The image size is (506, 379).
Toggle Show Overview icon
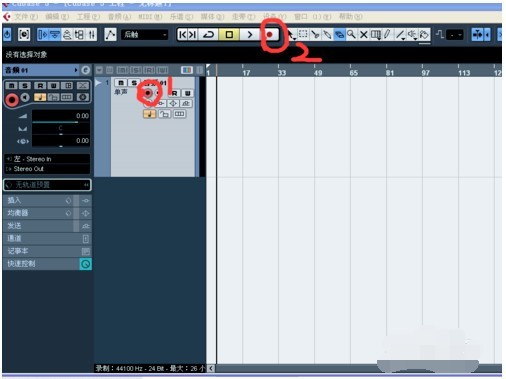67,34
